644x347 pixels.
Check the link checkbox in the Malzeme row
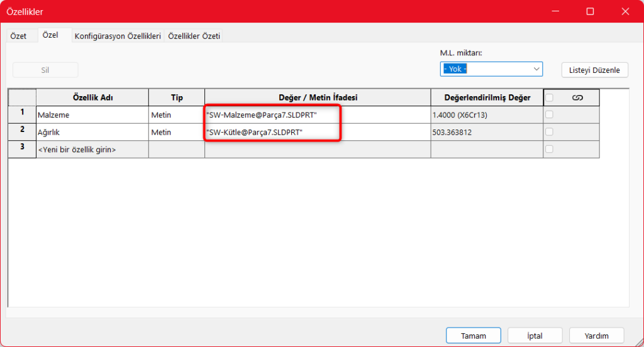pos(549,114)
